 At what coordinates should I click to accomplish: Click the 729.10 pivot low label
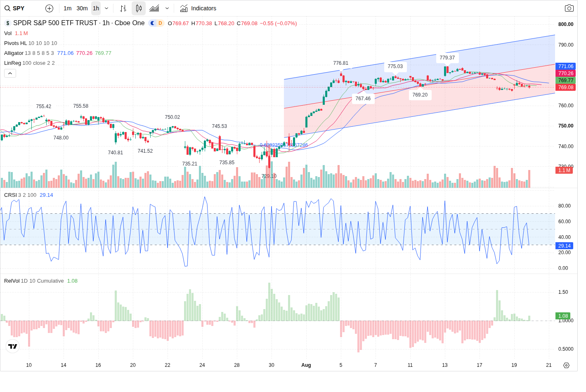click(269, 176)
